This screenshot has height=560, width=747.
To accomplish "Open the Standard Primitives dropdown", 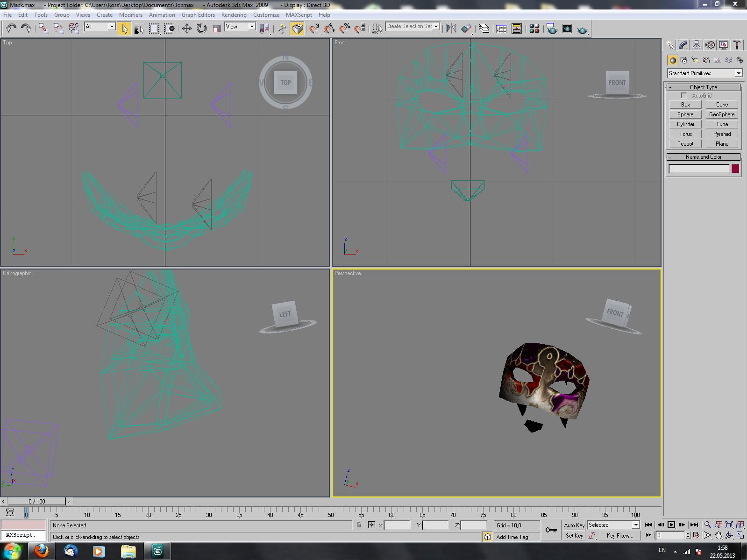I will coord(704,73).
